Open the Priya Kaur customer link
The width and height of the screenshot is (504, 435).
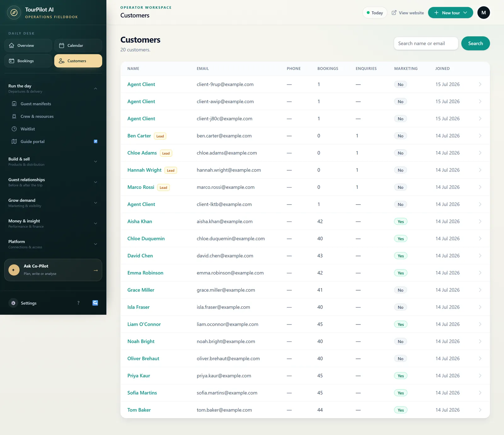(x=139, y=376)
